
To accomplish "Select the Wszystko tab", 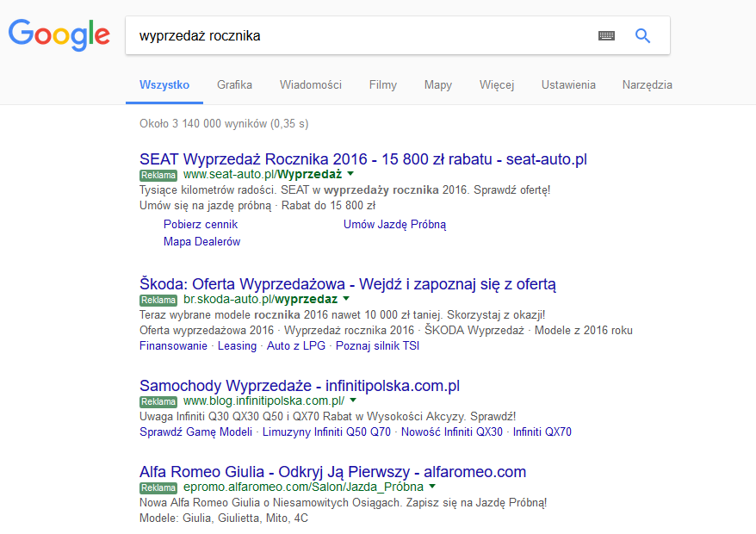I will click(x=164, y=85).
